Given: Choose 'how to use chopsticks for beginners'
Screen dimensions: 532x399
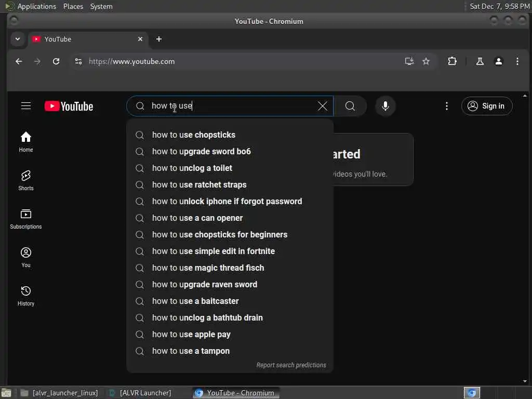Looking at the screenshot, I should [230, 234].
